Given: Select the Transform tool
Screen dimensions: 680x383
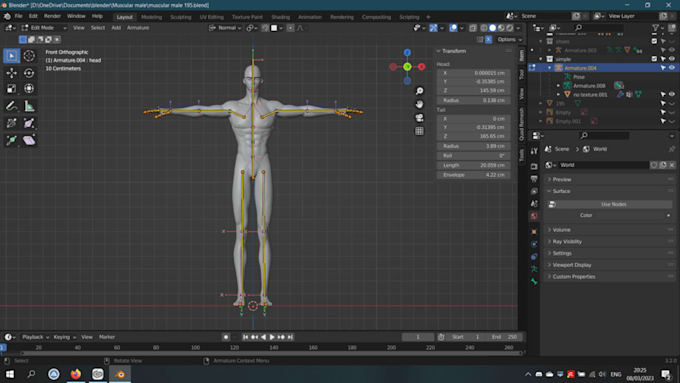Looking at the screenshot, I should [x=29, y=88].
